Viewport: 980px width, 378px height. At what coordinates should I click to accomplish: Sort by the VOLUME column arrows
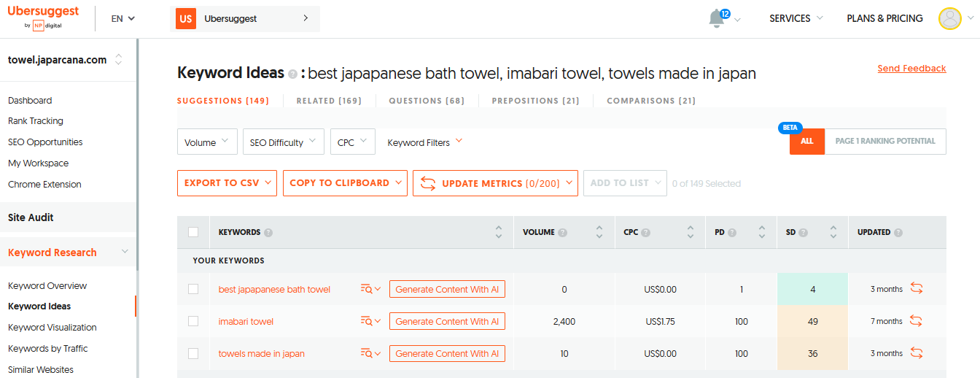(x=599, y=232)
